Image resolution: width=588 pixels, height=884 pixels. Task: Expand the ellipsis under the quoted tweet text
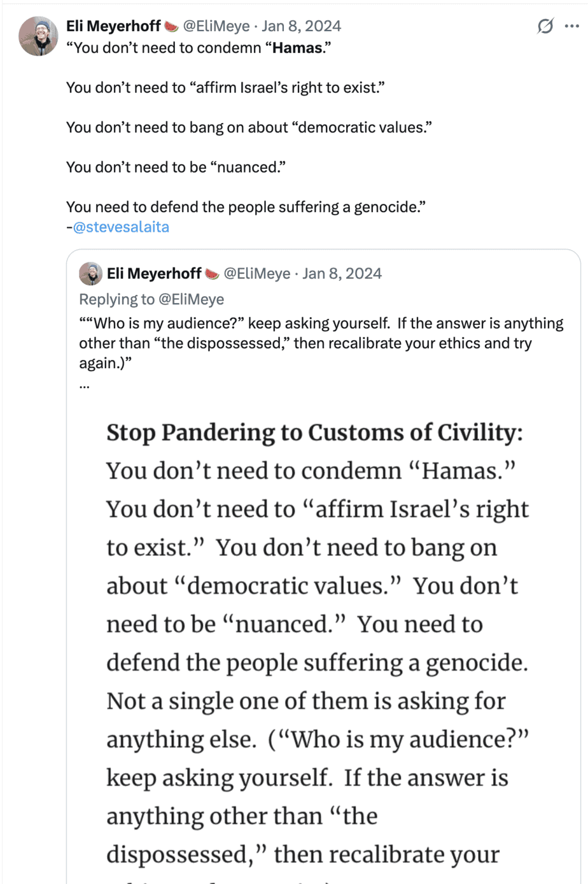[85, 385]
